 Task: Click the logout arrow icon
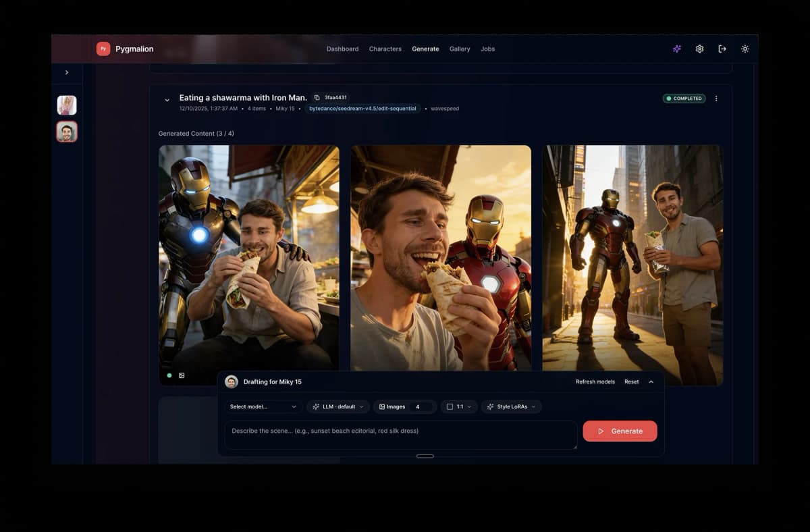722,49
